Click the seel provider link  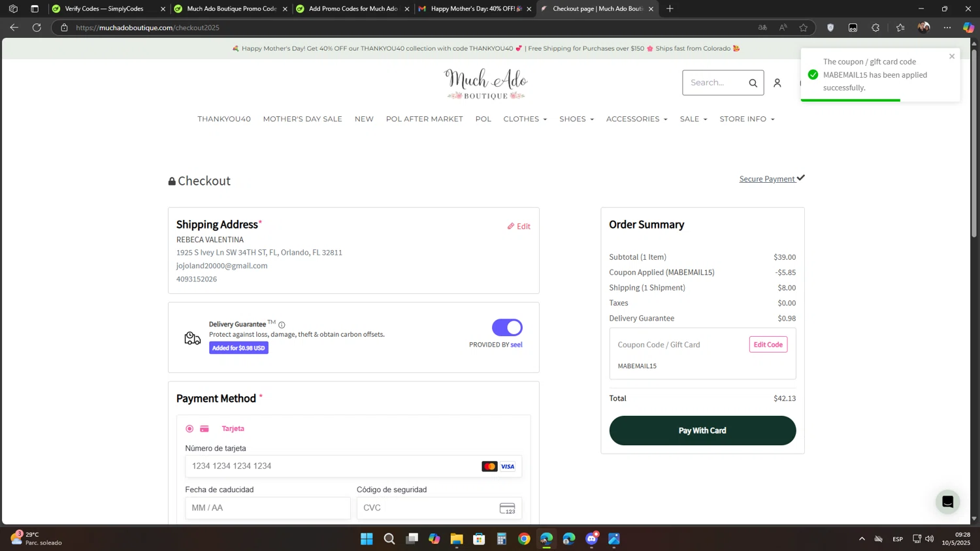point(516,345)
